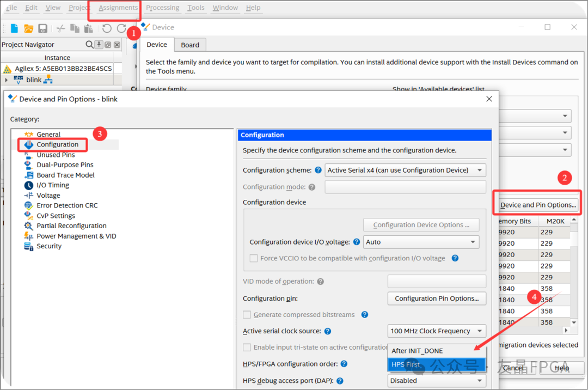
Task: Click help icon next to Configuration scheme
Action: 318,170
